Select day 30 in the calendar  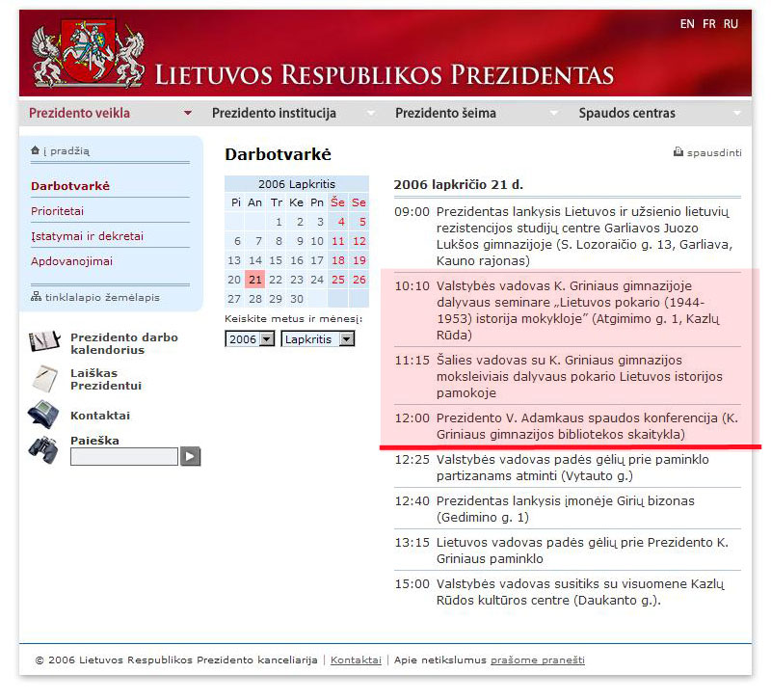click(297, 299)
